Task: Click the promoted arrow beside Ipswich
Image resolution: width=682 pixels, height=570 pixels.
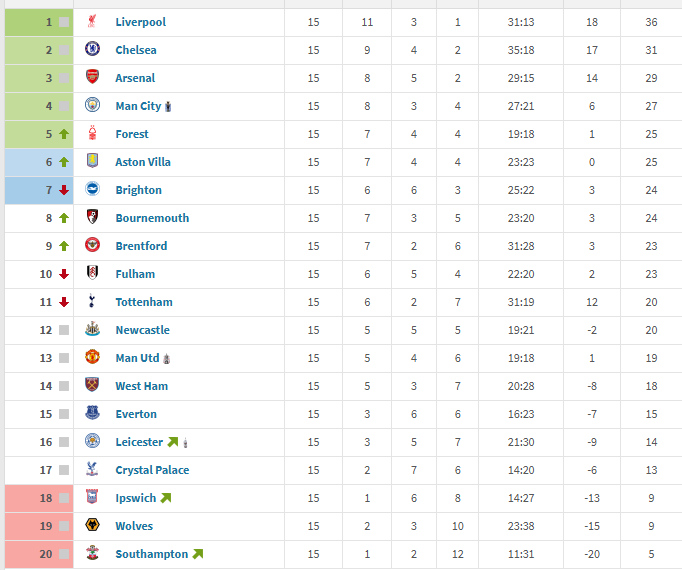Action: point(166,498)
